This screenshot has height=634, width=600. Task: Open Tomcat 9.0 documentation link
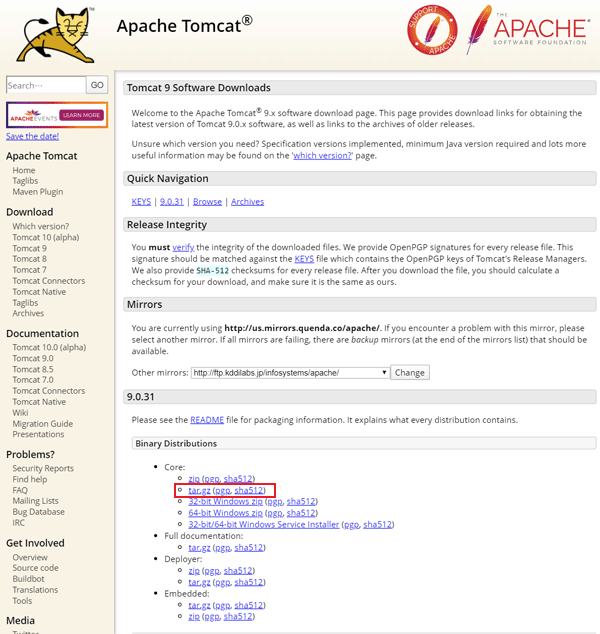click(33, 358)
